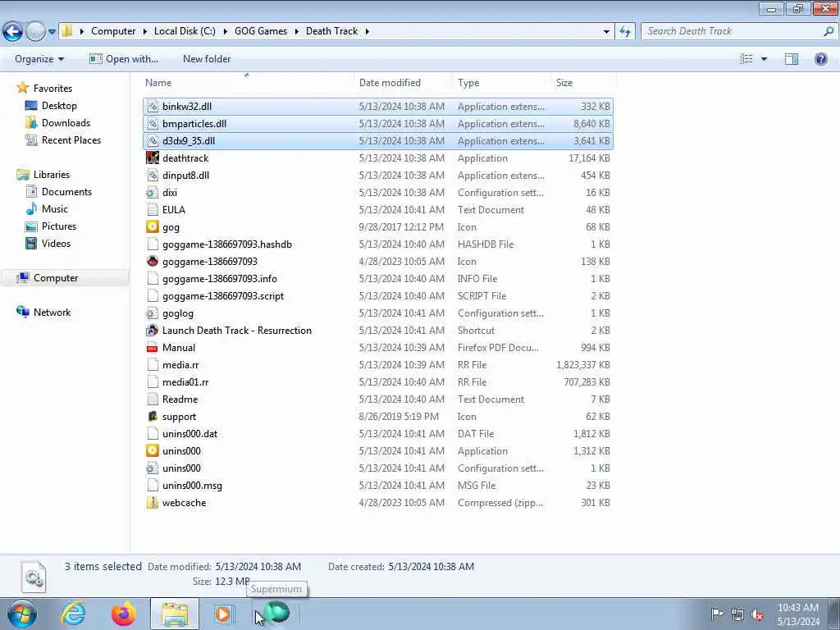Launch Windows Media Player from taskbar
Image resolution: width=840 pixels, height=630 pixels.
click(x=223, y=614)
